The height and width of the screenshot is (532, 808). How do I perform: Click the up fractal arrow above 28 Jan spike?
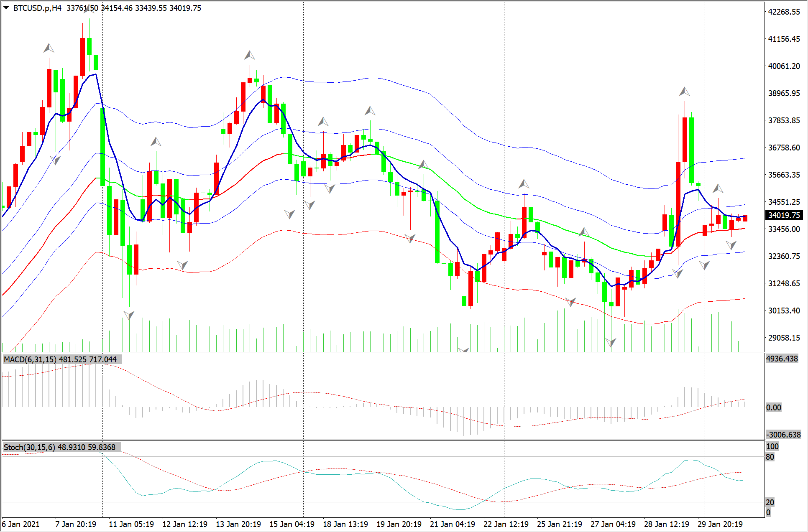[x=685, y=92]
